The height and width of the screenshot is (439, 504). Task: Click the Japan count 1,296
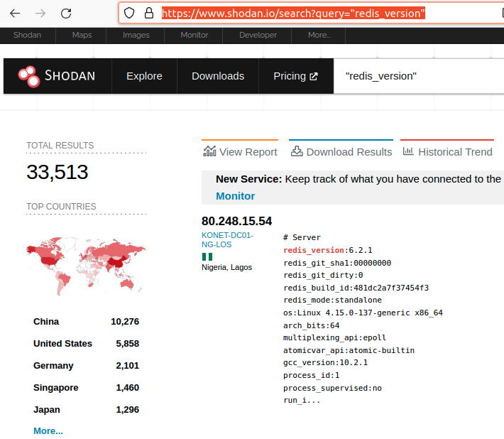pos(128,410)
